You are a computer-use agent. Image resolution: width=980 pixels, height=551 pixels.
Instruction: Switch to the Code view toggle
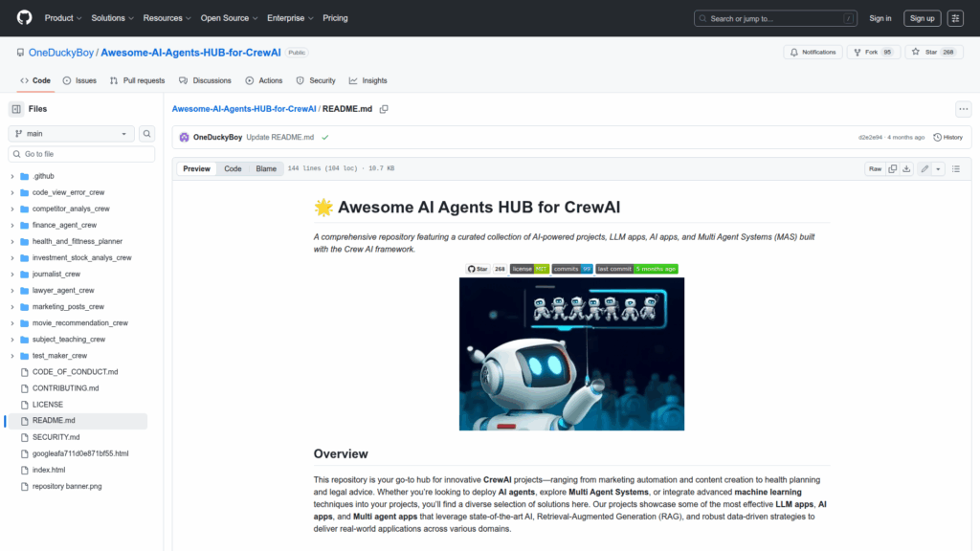pyautogui.click(x=233, y=168)
